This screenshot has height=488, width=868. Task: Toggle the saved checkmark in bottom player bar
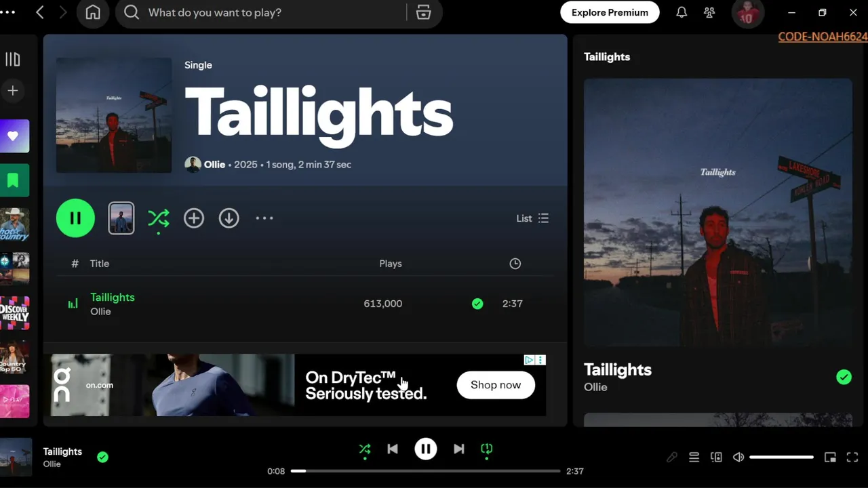pyautogui.click(x=102, y=457)
